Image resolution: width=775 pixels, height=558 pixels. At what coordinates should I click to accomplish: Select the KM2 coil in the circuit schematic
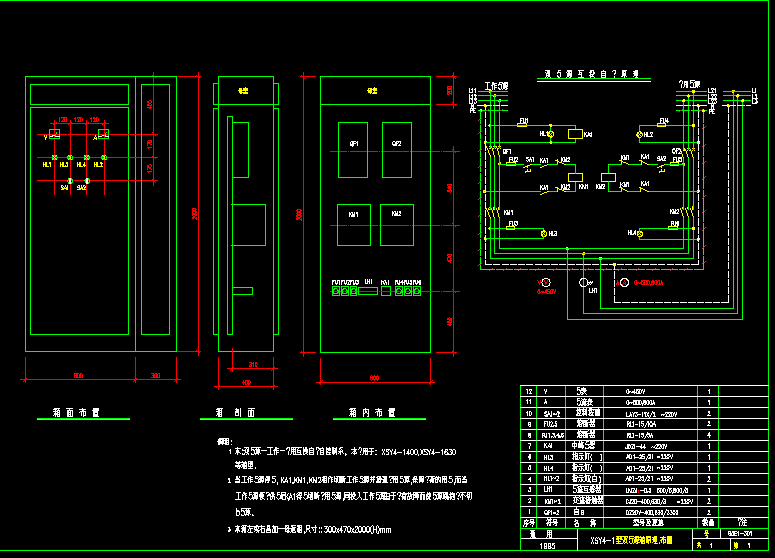pos(608,177)
